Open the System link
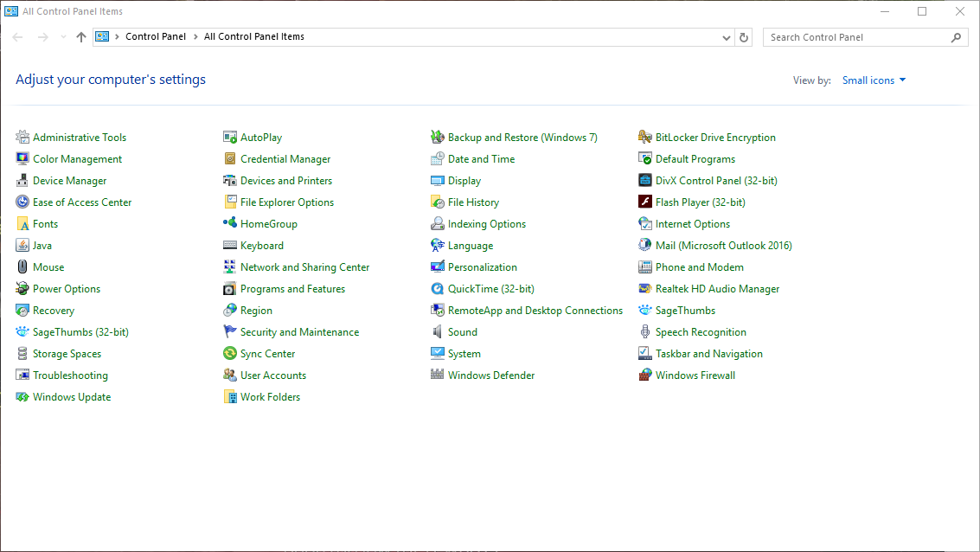The height and width of the screenshot is (552, 980). [464, 354]
